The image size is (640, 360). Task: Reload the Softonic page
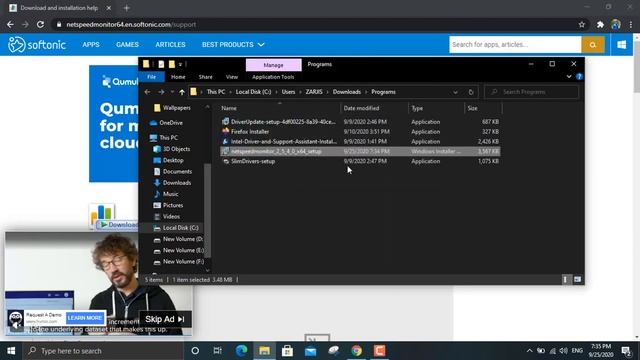tap(40, 24)
